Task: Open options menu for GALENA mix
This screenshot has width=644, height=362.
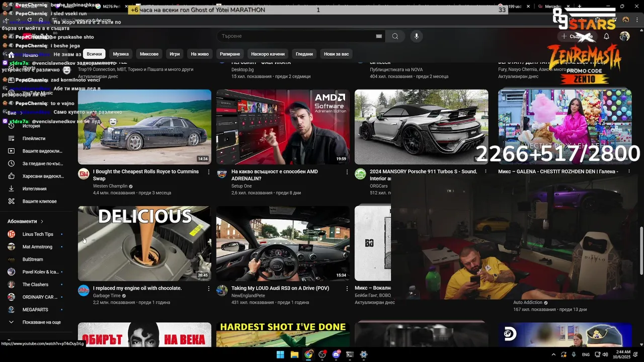Action: pyautogui.click(x=629, y=172)
